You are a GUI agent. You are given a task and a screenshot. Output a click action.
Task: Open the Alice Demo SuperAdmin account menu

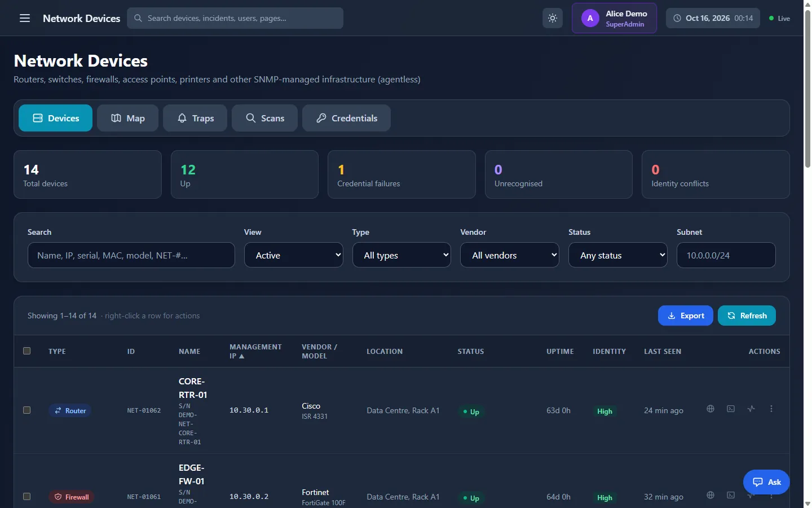pos(614,18)
